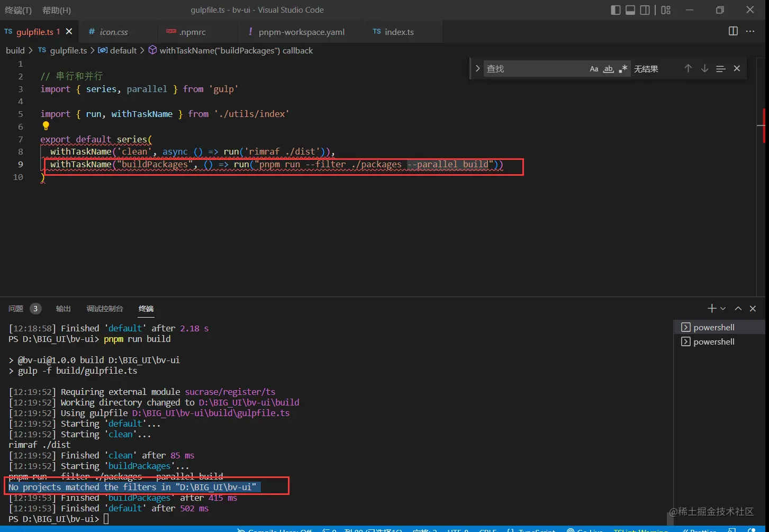Toggle the panel visibility icon in title bar
The height and width of the screenshot is (532, 769).
coord(630,10)
